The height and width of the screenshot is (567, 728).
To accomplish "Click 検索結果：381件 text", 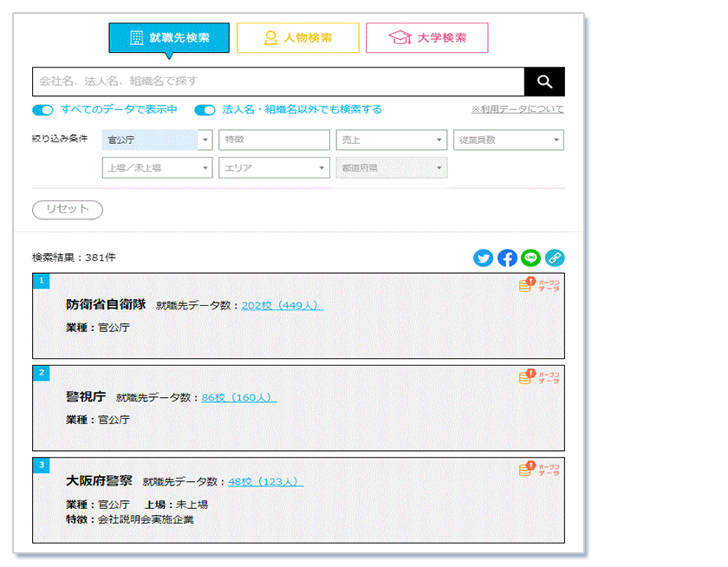I will click(x=74, y=257).
